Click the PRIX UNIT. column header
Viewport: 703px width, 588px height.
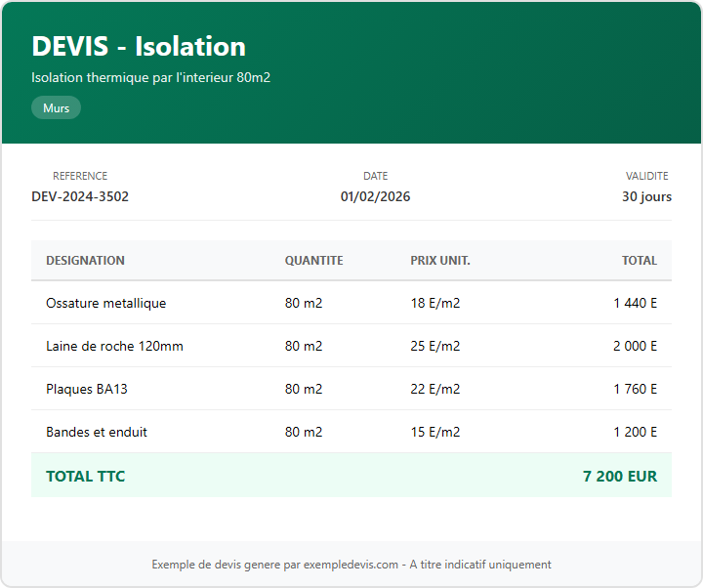(439, 261)
